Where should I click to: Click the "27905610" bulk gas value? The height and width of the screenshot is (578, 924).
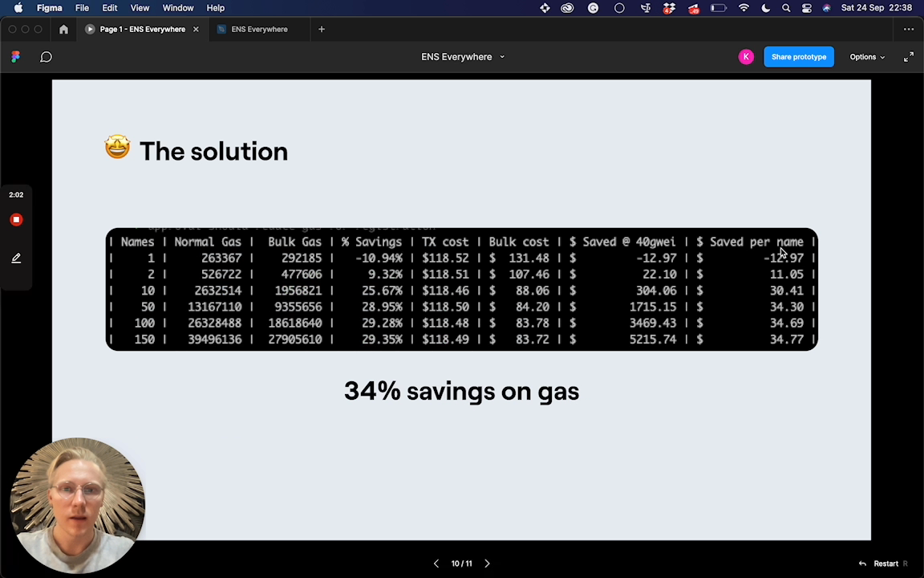point(294,340)
